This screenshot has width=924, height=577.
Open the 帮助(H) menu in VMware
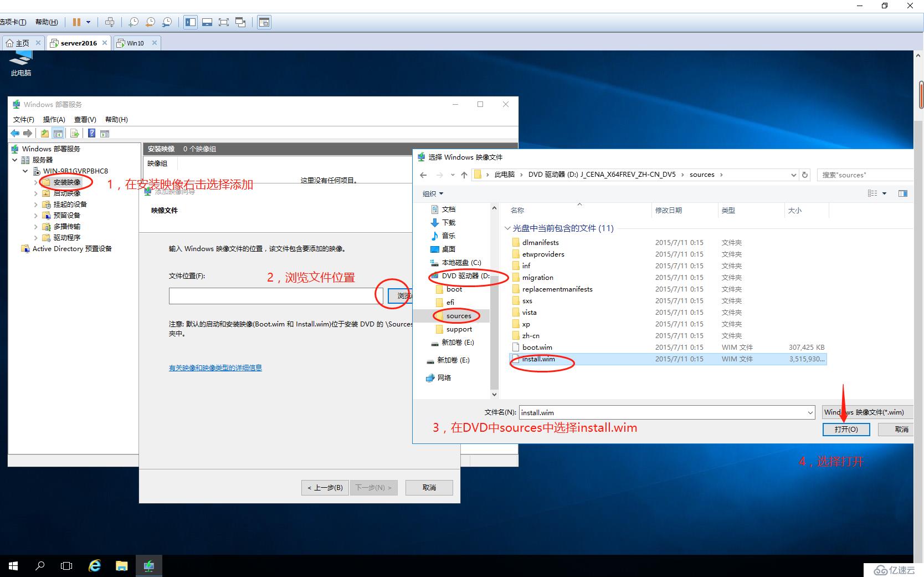[47, 22]
